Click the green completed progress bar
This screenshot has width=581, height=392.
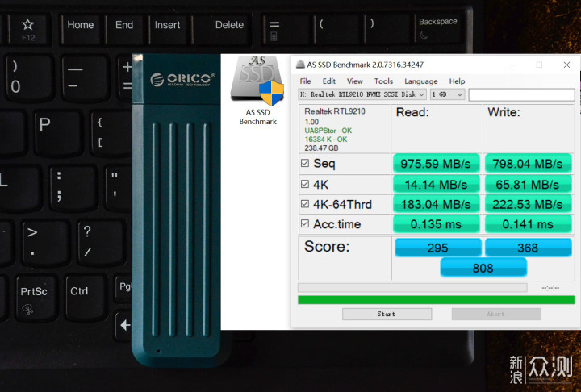click(436, 300)
